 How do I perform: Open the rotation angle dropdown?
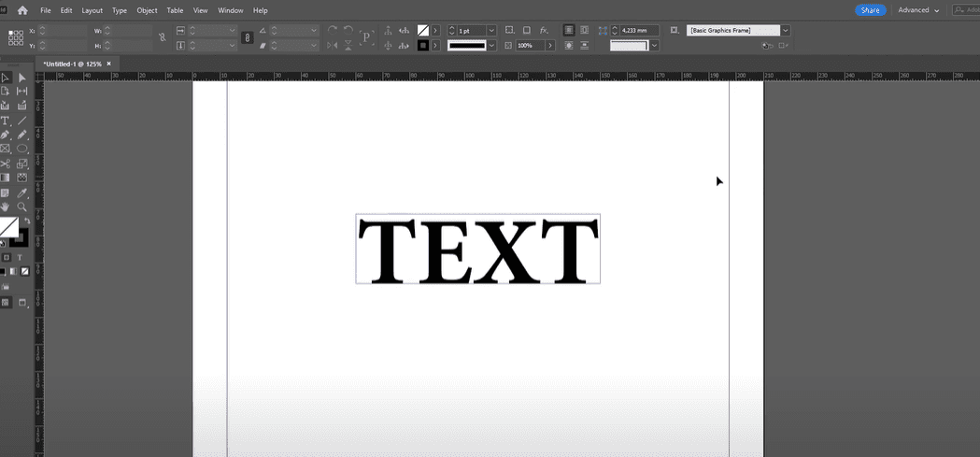(x=314, y=30)
